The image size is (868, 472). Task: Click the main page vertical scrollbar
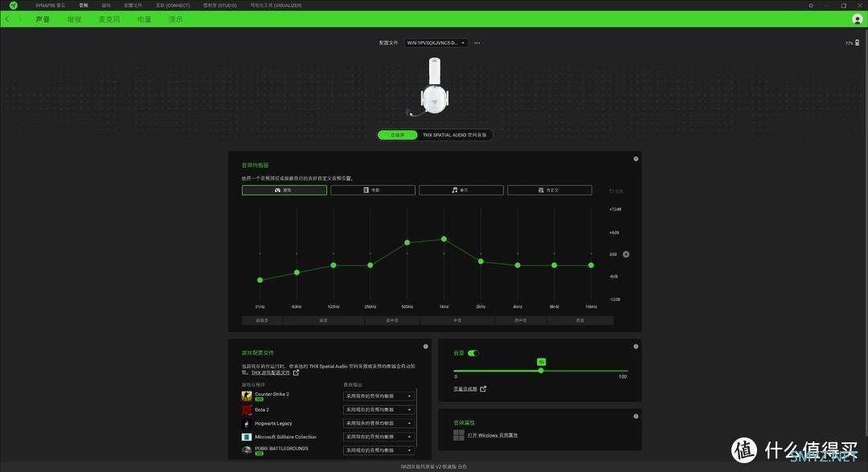pyautogui.click(x=866, y=232)
